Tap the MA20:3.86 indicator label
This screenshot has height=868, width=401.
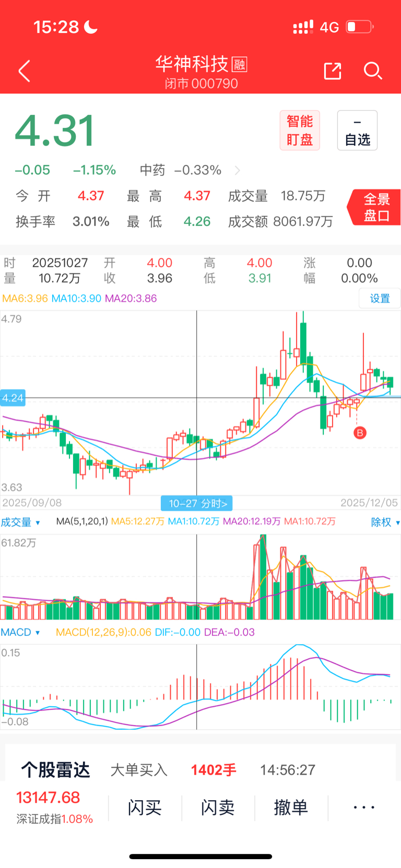131,299
